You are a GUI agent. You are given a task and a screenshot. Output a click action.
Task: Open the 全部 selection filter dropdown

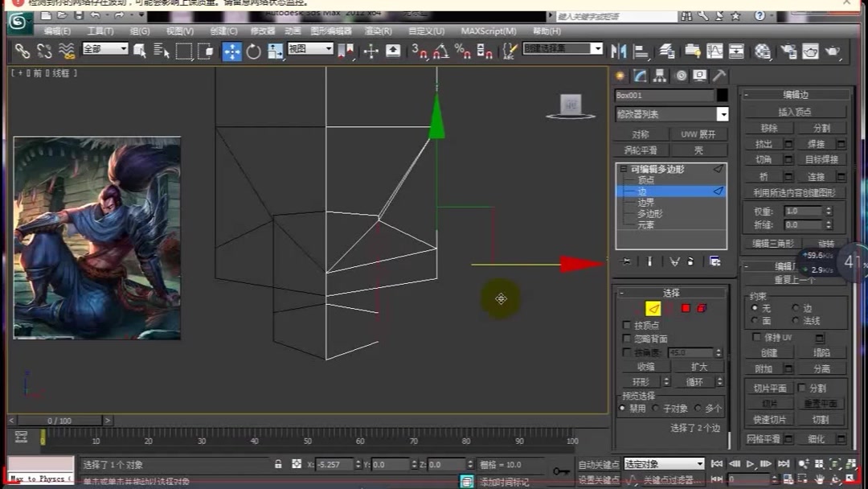point(104,50)
